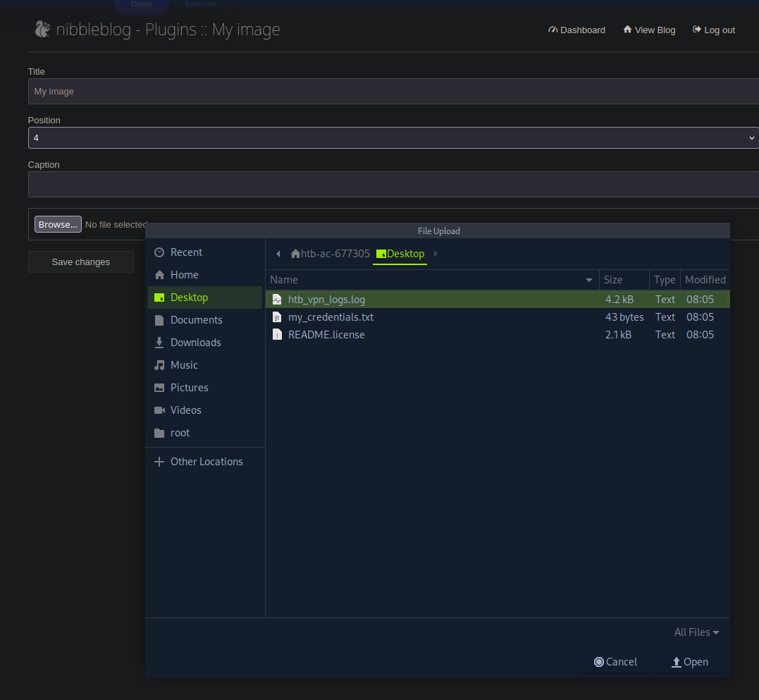Screen dimensions: 759x700
Task: Click the Name column sort arrow
Action: click(589, 280)
